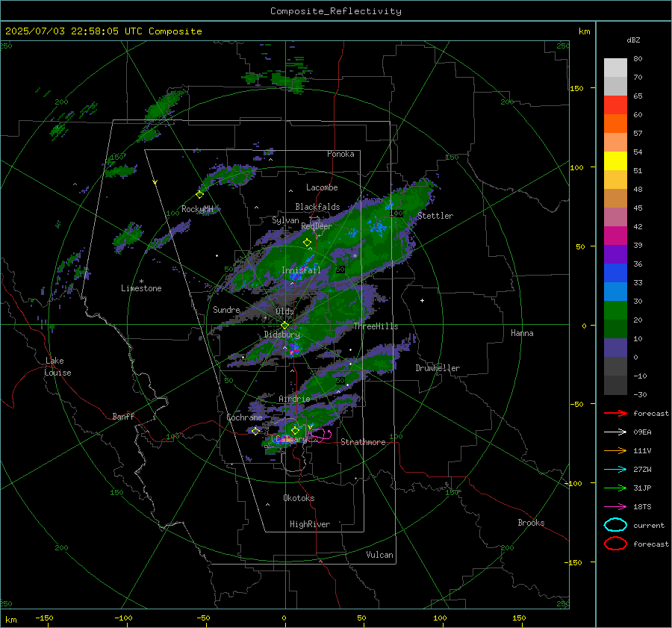Click the HighRiver town label
The width and height of the screenshot is (672, 628).
[x=310, y=524]
